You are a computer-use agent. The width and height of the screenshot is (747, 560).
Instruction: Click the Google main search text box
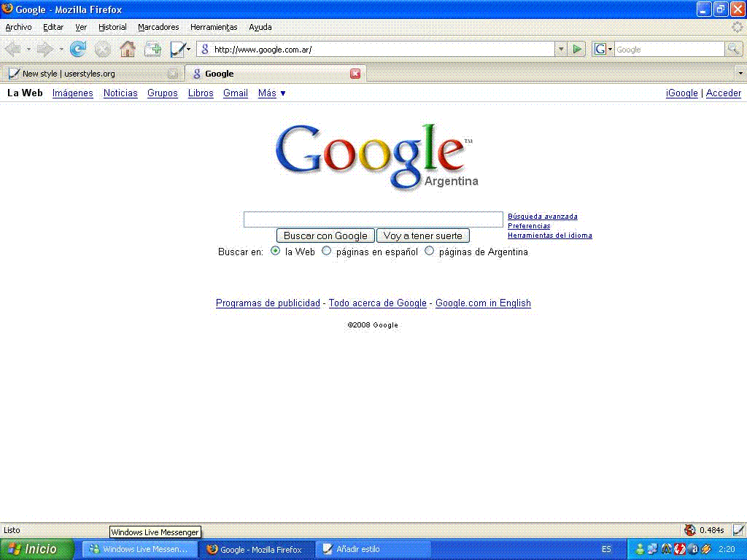tap(373, 219)
